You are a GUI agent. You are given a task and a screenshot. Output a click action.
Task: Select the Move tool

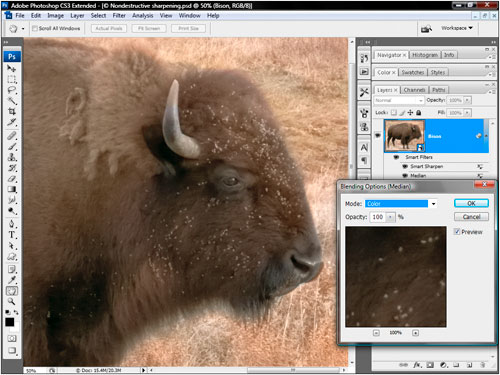pyautogui.click(x=12, y=69)
